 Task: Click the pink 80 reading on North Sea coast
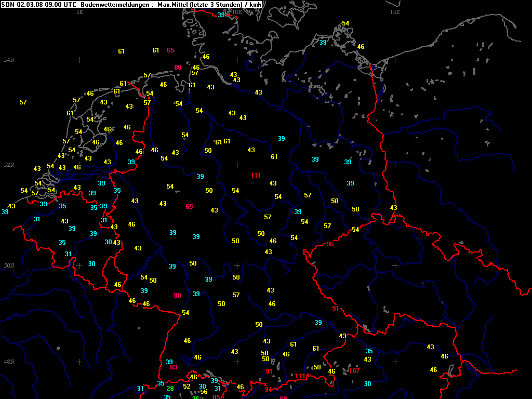point(178,68)
